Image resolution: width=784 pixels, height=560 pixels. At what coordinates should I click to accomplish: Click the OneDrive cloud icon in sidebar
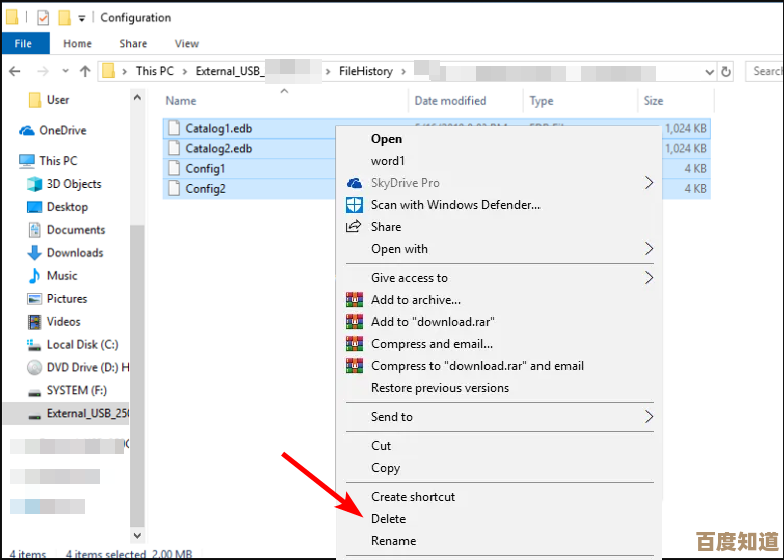pyautogui.click(x=26, y=131)
